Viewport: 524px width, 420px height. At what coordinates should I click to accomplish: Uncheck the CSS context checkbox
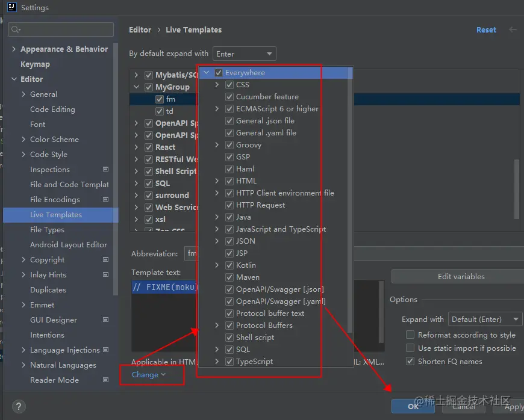(x=229, y=84)
